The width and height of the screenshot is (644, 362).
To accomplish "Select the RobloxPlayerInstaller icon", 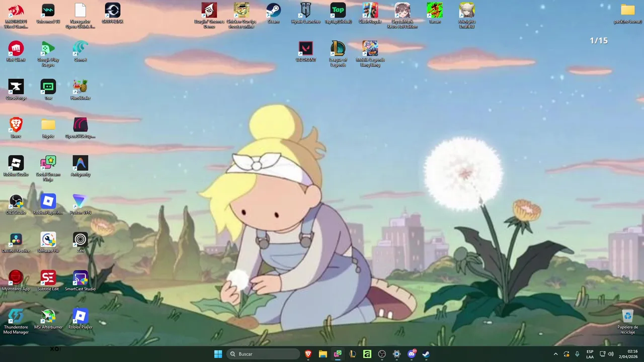I will (x=48, y=205).
